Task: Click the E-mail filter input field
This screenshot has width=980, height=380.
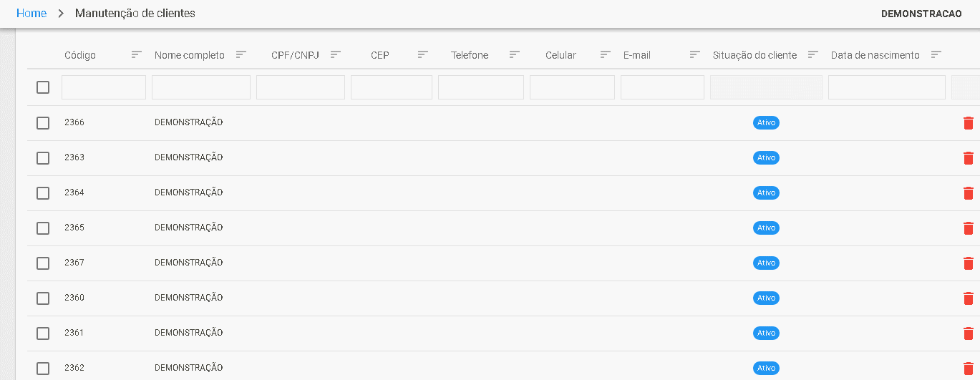Action: pyautogui.click(x=662, y=87)
